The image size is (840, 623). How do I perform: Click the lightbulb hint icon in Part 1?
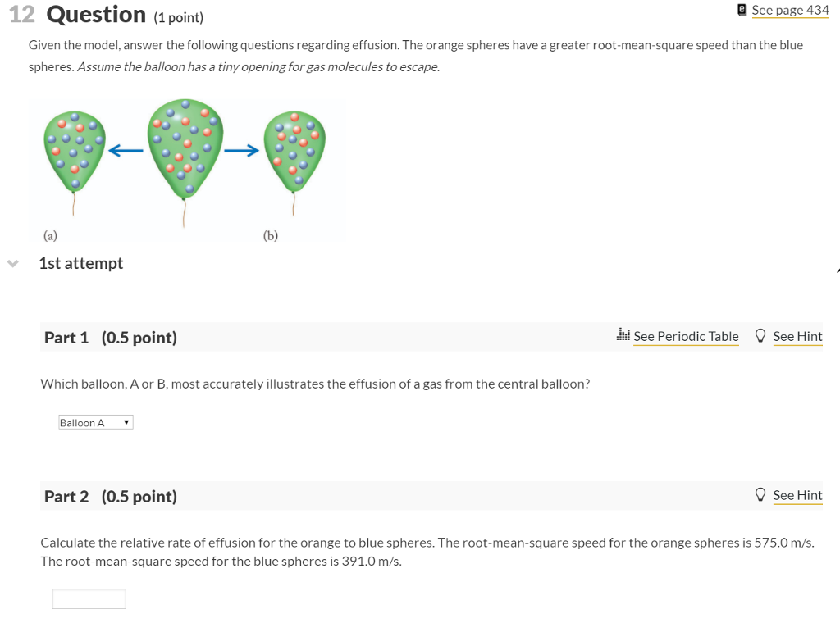759,335
